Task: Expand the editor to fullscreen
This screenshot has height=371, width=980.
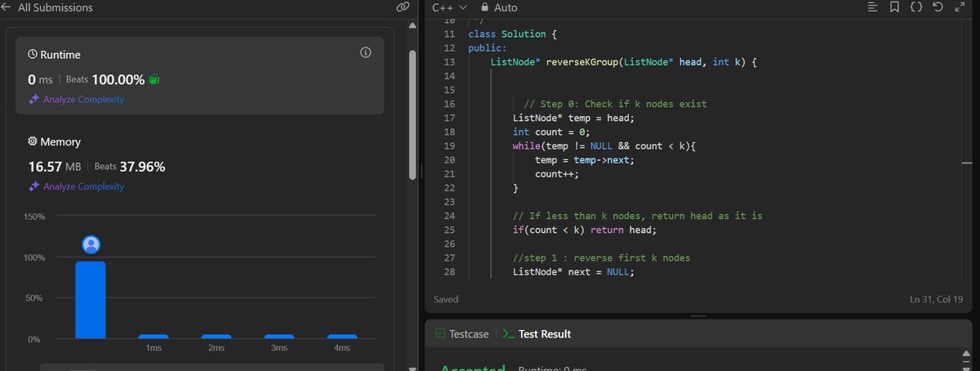Action: click(960, 7)
